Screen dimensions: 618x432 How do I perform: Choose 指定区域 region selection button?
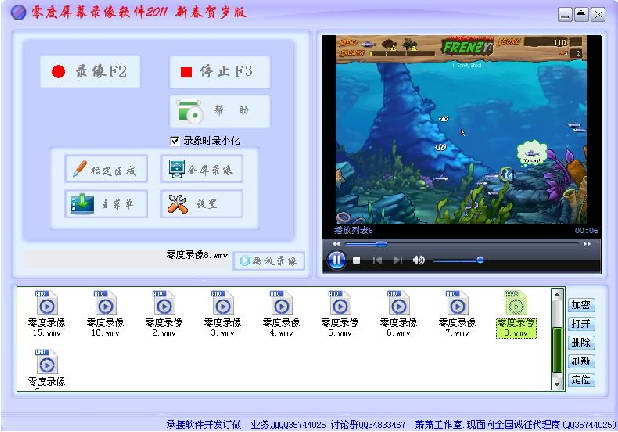tap(106, 169)
